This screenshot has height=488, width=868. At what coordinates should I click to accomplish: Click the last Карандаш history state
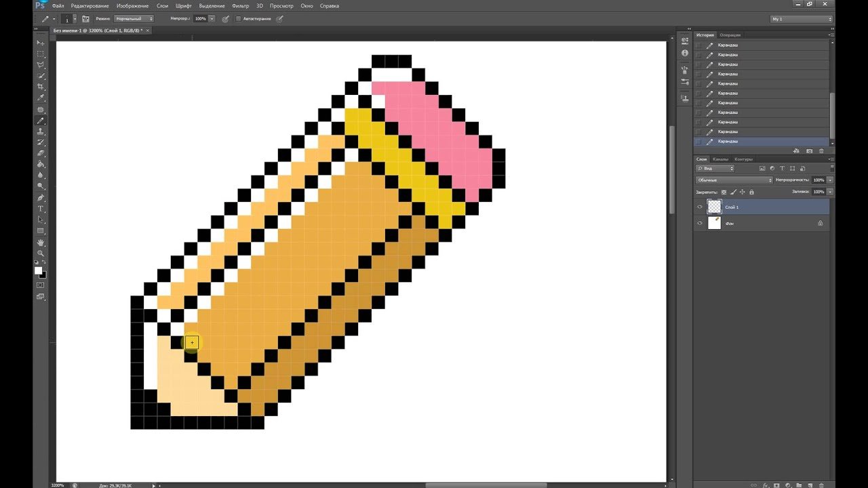(761, 142)
